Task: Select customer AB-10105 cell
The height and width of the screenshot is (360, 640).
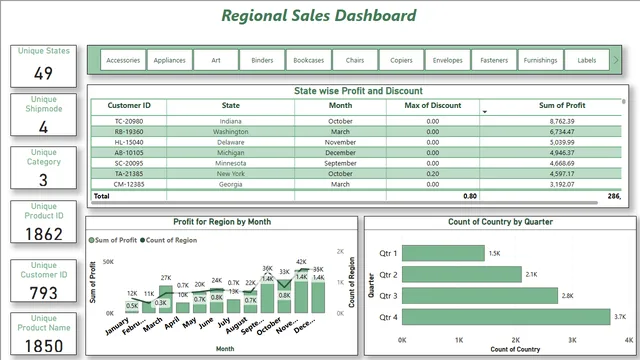Action: point(129,153)
